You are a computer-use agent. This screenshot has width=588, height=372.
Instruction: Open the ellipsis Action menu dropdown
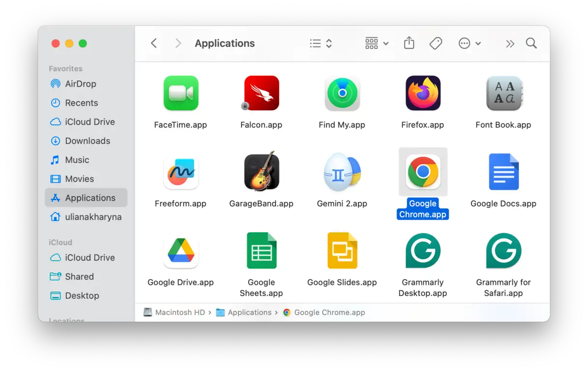pos(470,44)
